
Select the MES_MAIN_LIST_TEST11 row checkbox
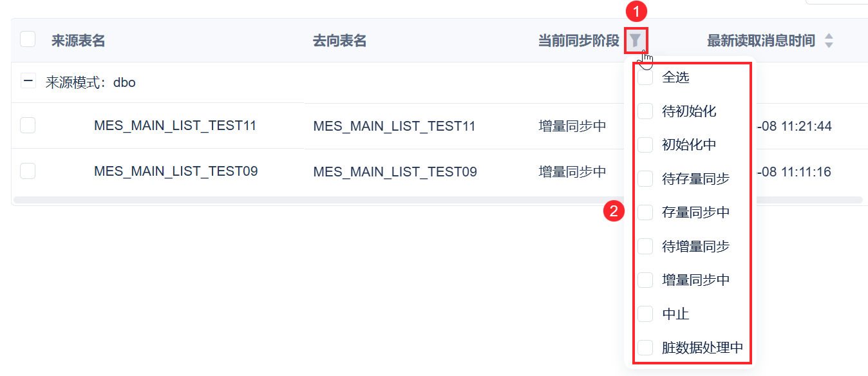(28, 126)
